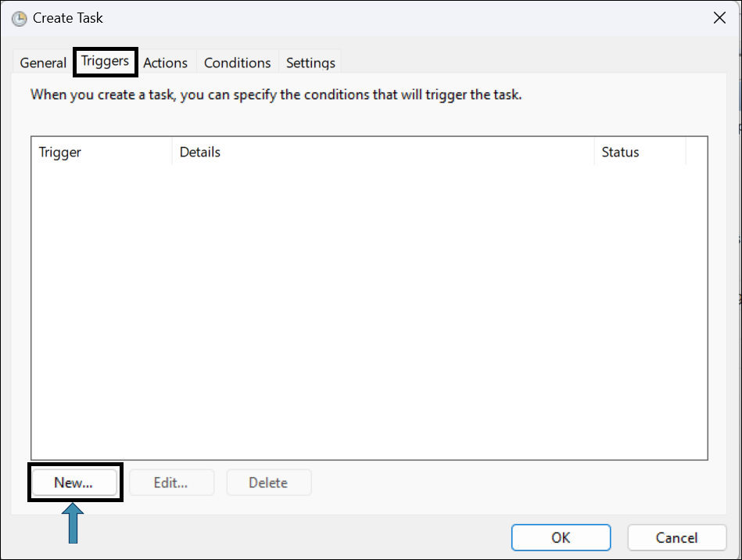Open the Actions tab

coord(165,63)
